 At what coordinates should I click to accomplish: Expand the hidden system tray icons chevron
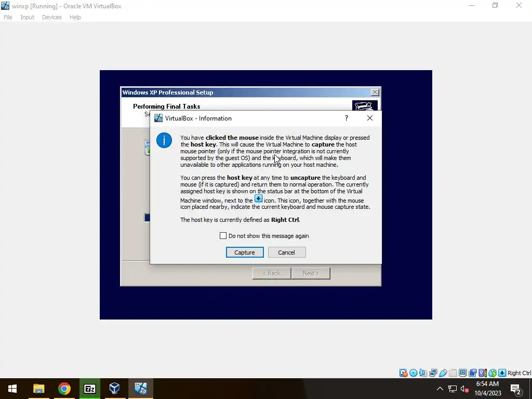pos(440,389)
